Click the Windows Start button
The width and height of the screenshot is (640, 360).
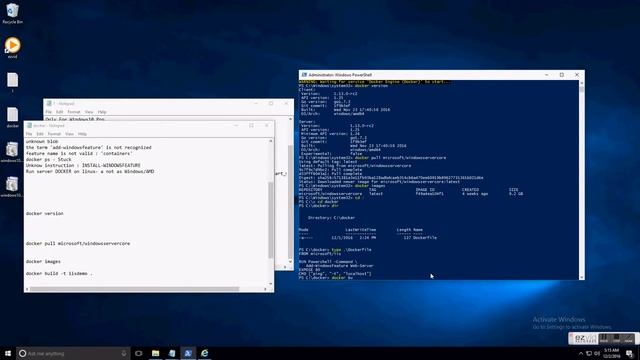(x=8, y=353)
